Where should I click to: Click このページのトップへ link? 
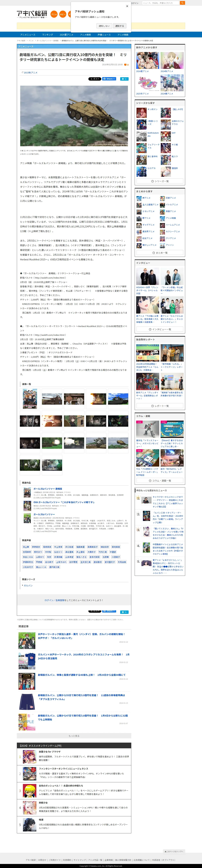point(174,849)
